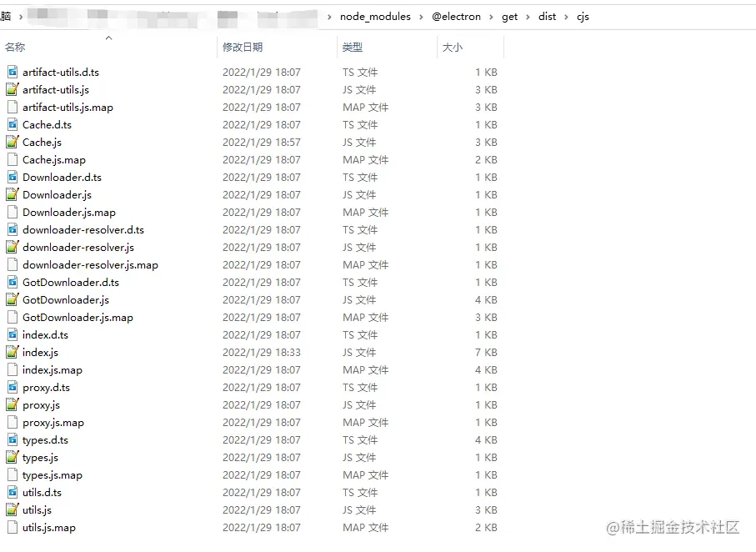The width and height of the screenshot is (756, 552).
Task: Click the 4 KB size of GotDownloader.js
Action: point(486,300)
